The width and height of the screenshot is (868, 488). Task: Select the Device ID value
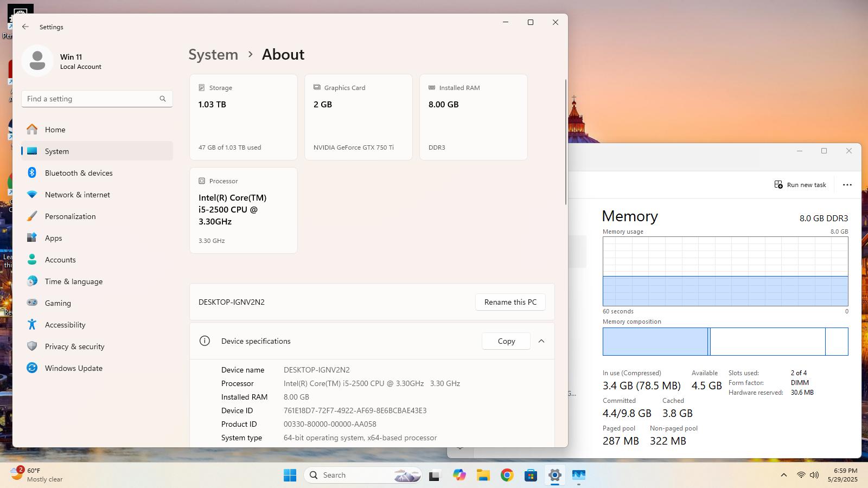click(355, 410)
